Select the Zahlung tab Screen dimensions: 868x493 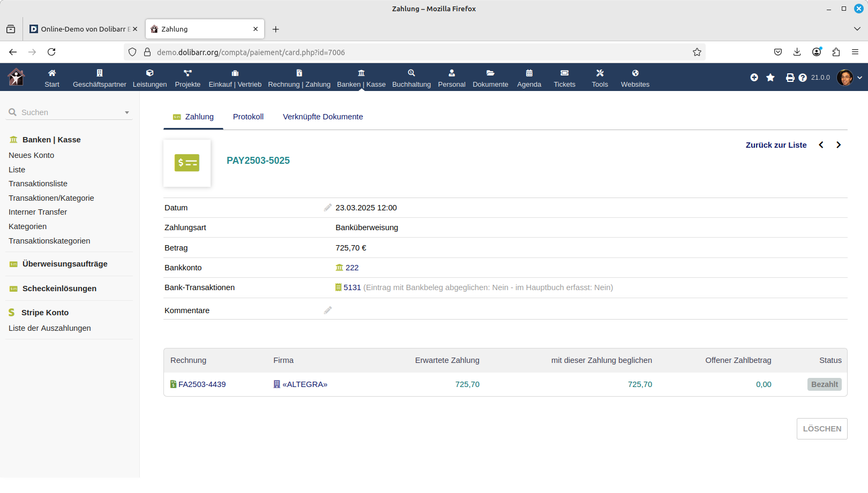[193, 117]
